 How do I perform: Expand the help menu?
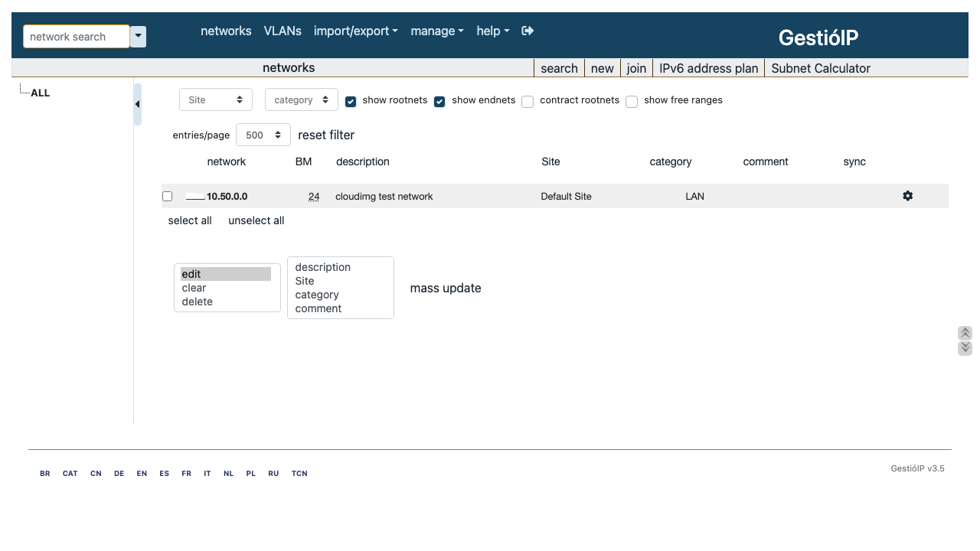pyautogui.click(x=493, y=31)
